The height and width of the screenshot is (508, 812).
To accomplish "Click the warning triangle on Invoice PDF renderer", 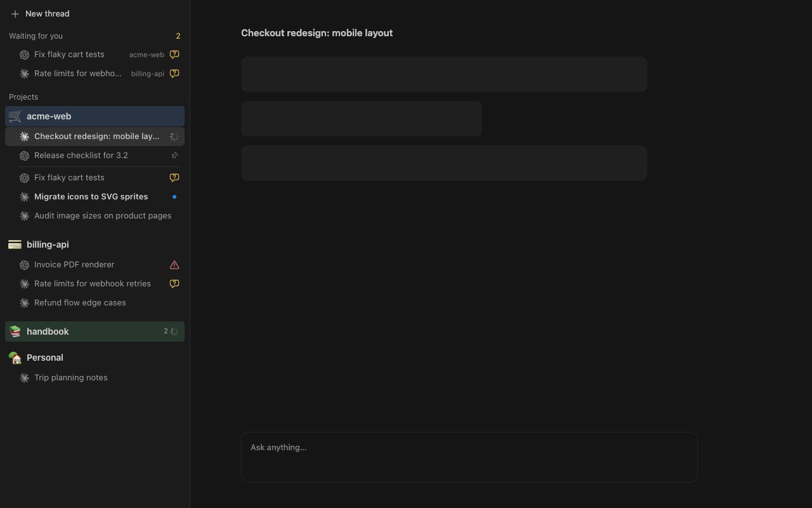I will pyautogui.click(x=174, y=265).
